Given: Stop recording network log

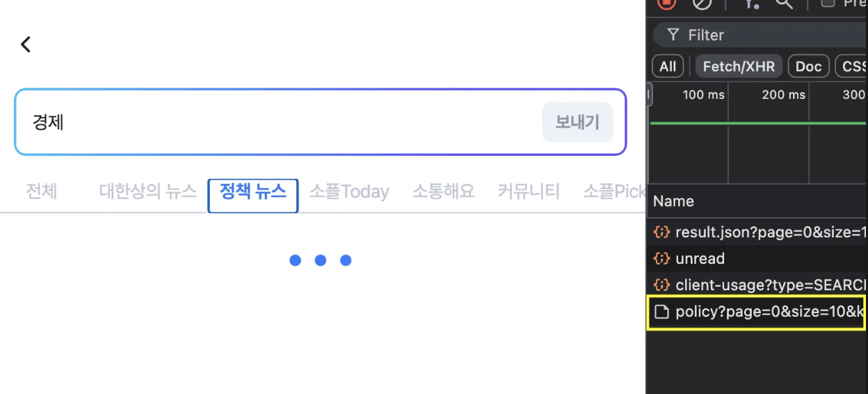Looking at the screenshot, I should point(666,3).
